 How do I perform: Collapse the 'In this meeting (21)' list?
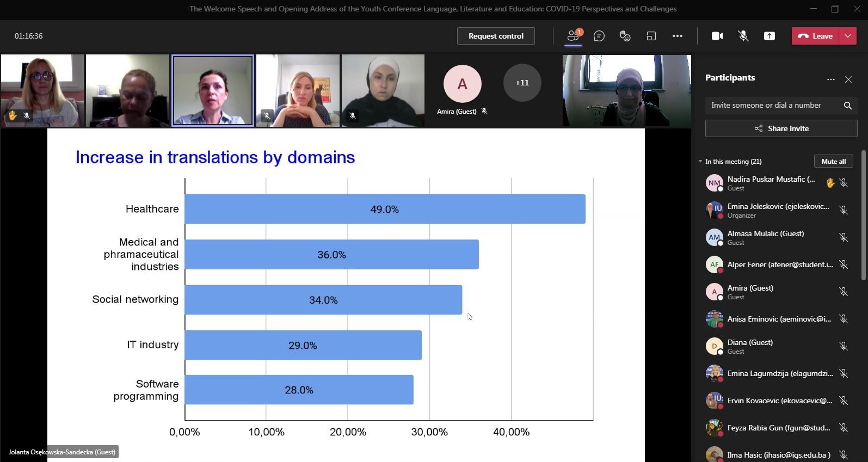click(700, 162)
